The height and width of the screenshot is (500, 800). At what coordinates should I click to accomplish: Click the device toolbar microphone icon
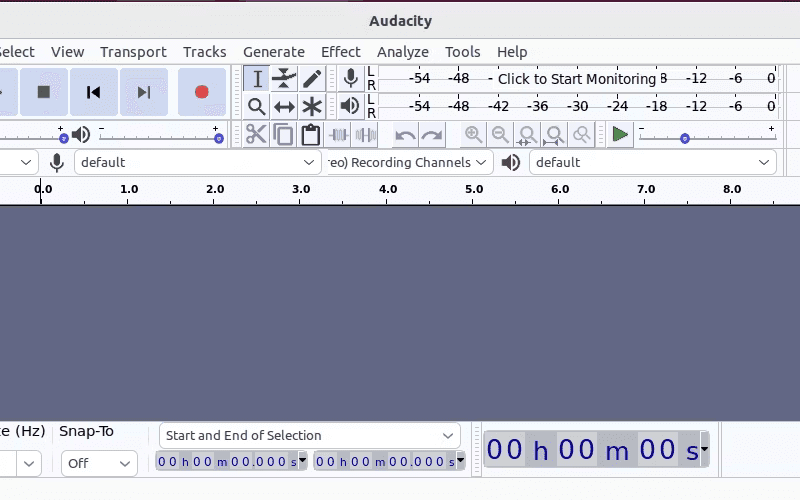pos(57,162)
